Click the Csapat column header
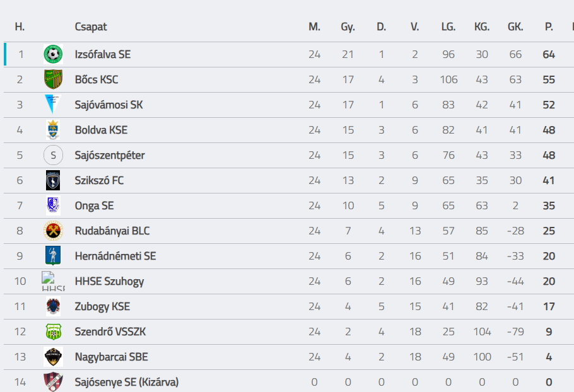Image resolution: width=574 pixels, height=392 pixels. 91,27
